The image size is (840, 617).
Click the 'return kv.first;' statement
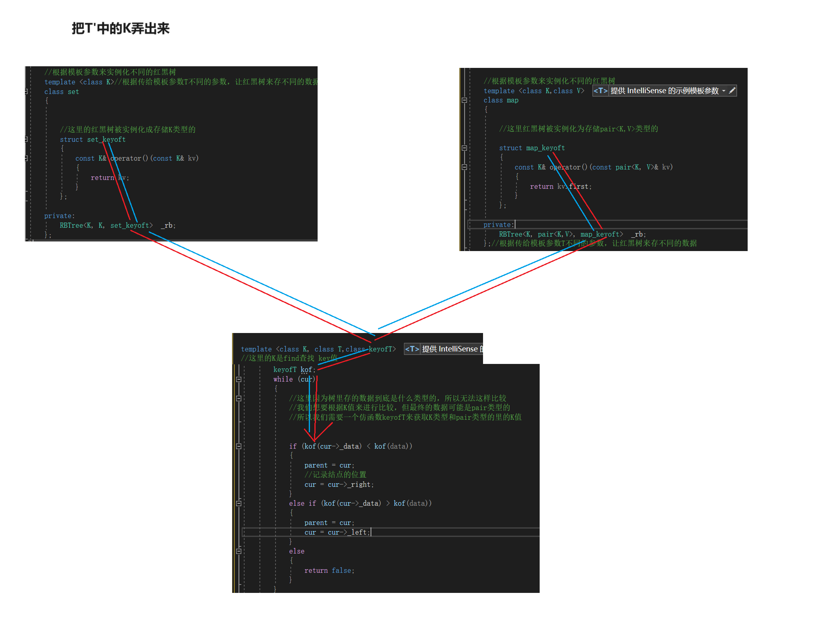[561, 186]
